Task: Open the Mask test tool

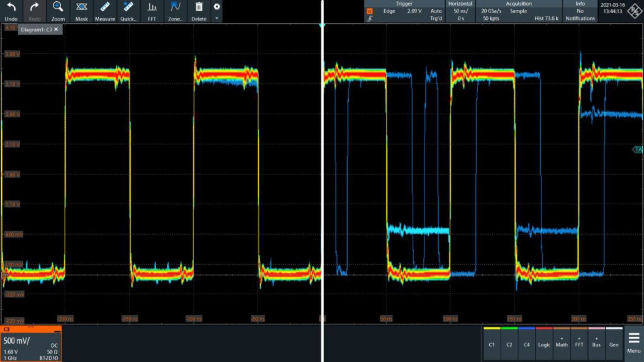Action: pyautogui.click(x=82, y=7)
